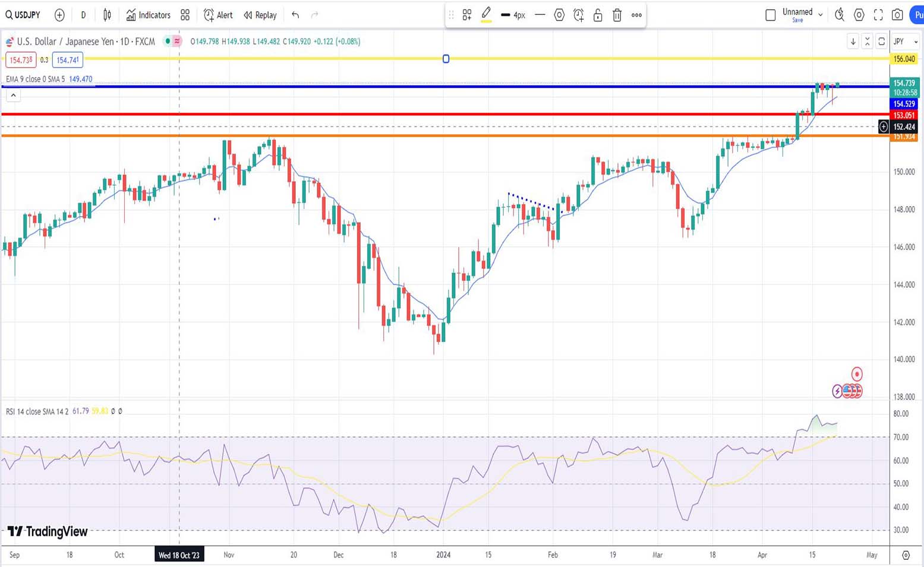Viewport: 924px width, 567px height.
Task: Open the indicator templates grid icon
Action: (185, 15)
